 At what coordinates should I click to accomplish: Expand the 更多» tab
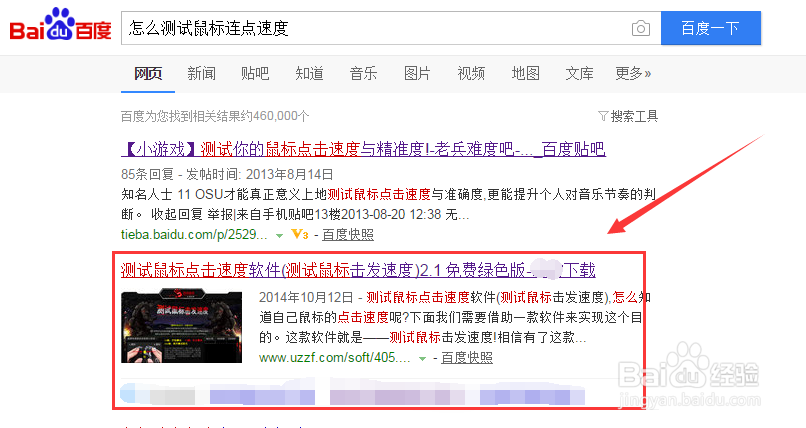point(633,73)
